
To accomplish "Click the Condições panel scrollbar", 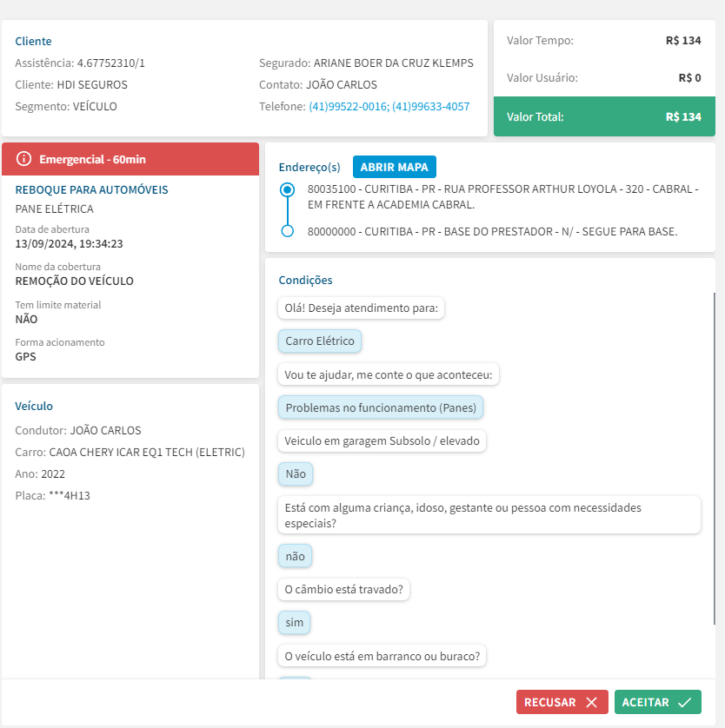I will [x=714, y=459].
